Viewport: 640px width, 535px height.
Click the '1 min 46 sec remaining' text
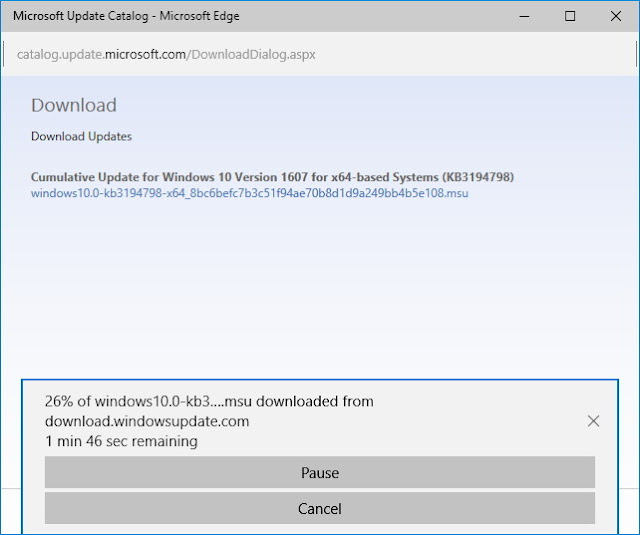coord(121,441)
